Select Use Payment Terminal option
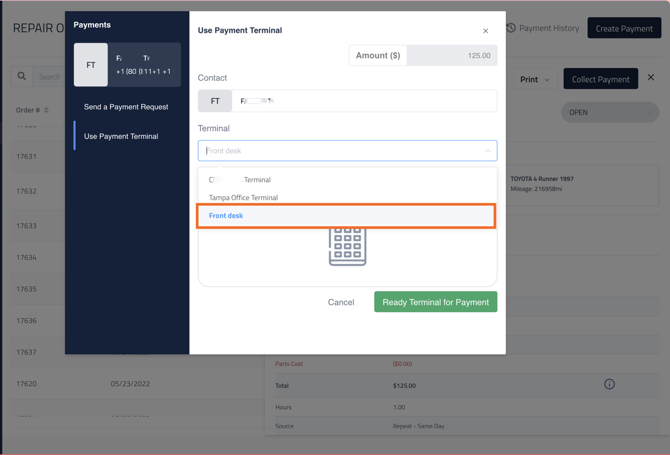This screenshot has height=455, width=670. (x=121, y=136)
